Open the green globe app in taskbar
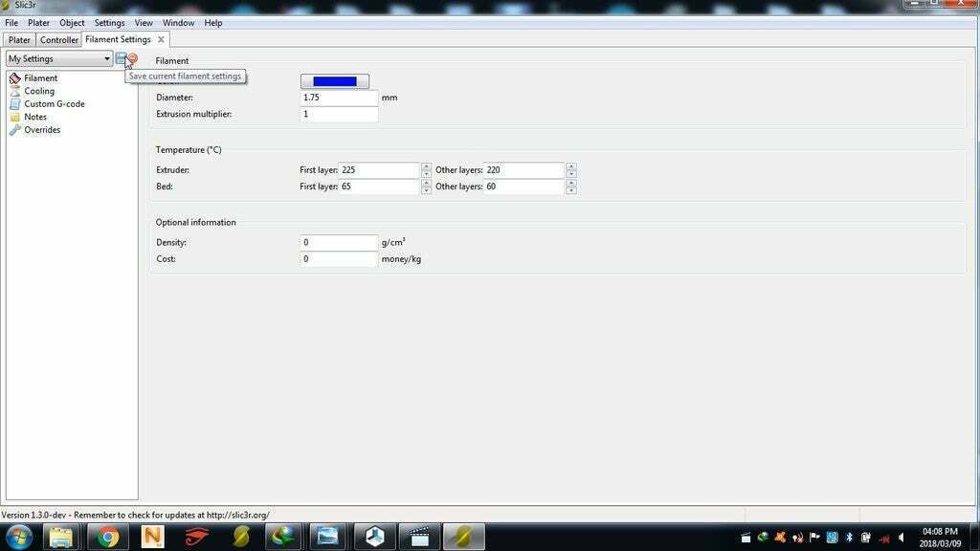Viewport: 980px width, 551px height. [x=283, y=538]
